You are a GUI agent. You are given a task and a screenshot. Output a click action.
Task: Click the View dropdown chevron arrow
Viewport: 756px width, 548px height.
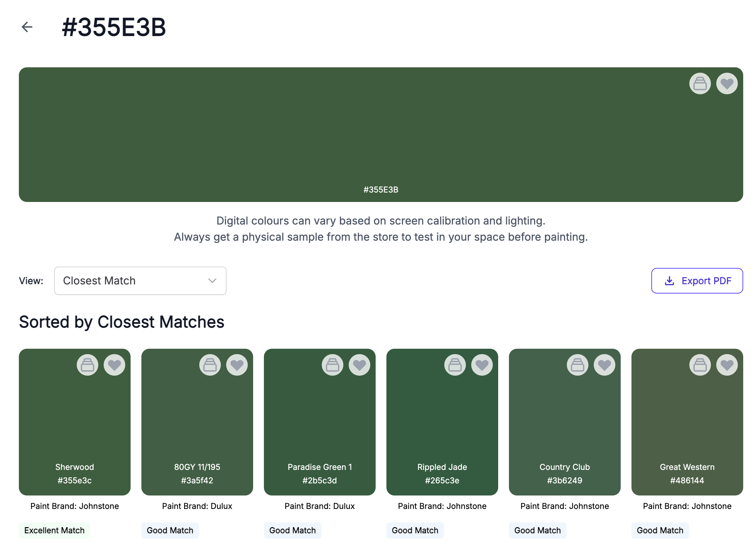pos(212,281)
